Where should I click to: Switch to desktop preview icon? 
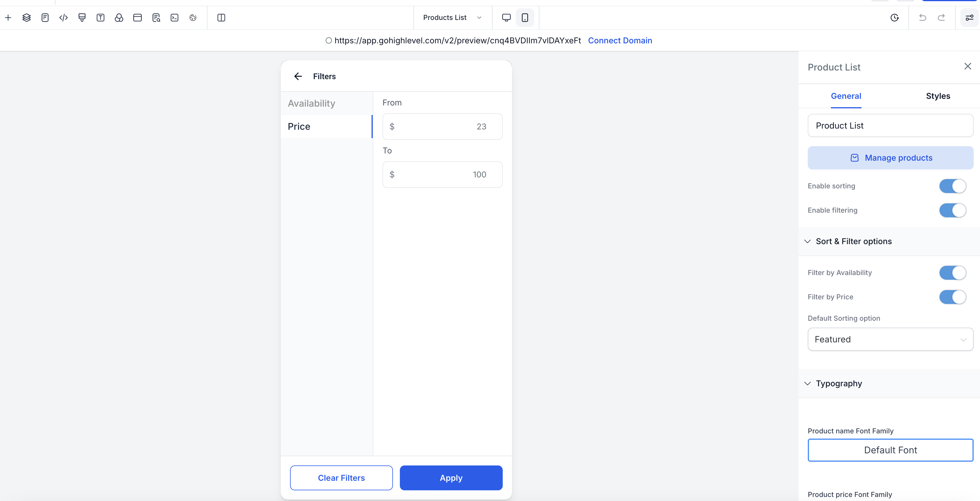pyautogui.click(x=506, y=18)
